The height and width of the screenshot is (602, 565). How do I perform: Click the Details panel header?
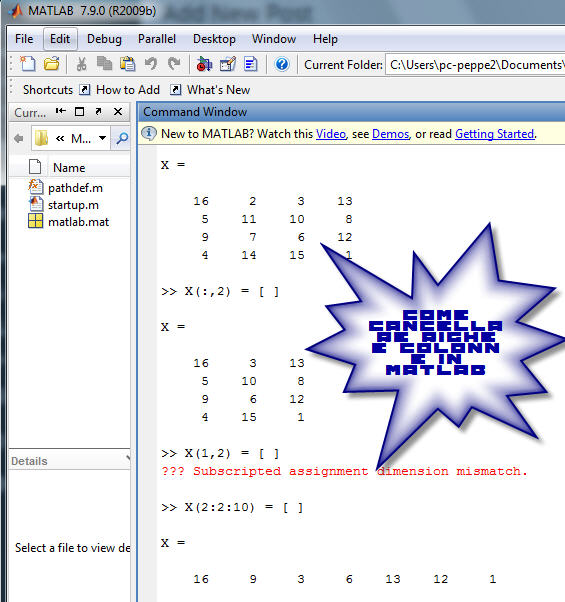pyautogui.click(x=69, y=460)
